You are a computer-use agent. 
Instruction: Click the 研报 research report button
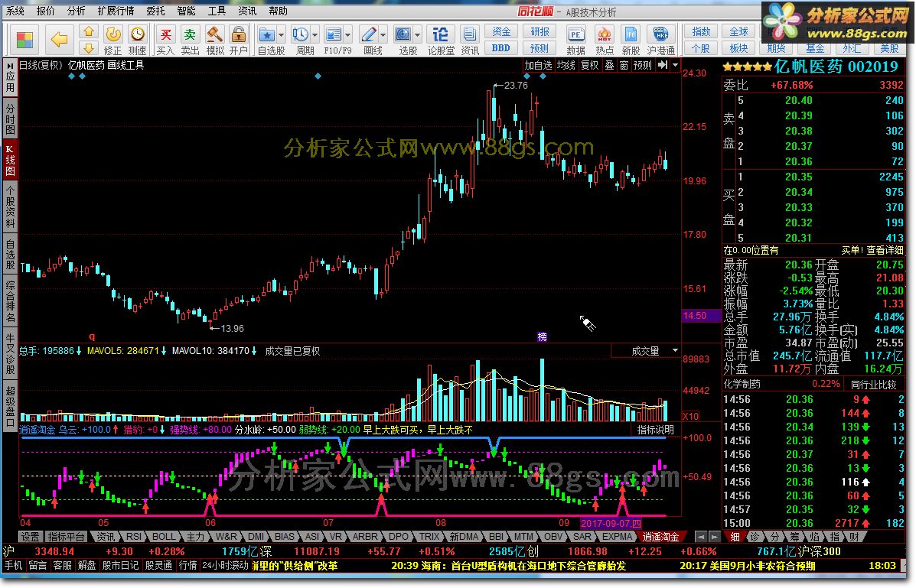click(x=539, y=31)
